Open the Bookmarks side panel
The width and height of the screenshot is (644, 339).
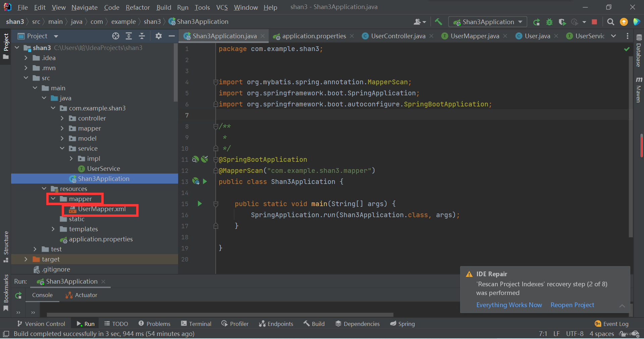(6, 293)
